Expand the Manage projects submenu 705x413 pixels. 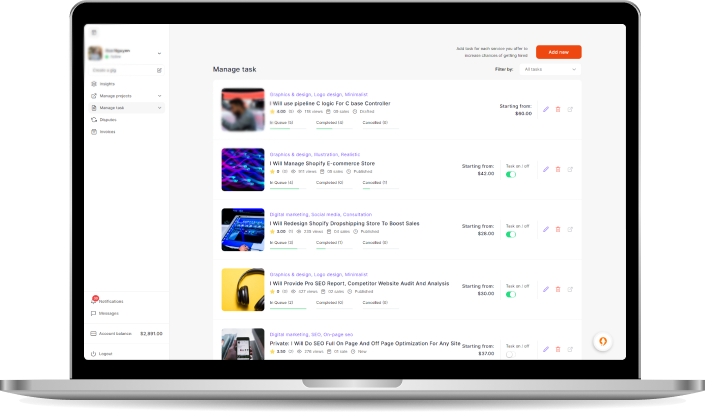point(160,96)
